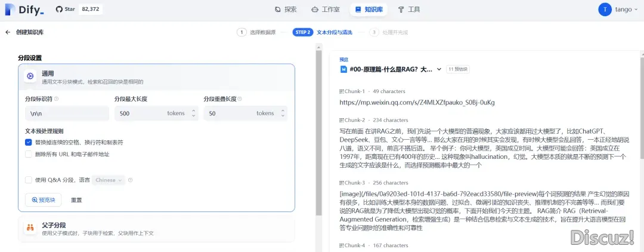The width and height of the screenshot is (644, 252).
Task: Open the 探索 tab
Action: coord(286,10)
